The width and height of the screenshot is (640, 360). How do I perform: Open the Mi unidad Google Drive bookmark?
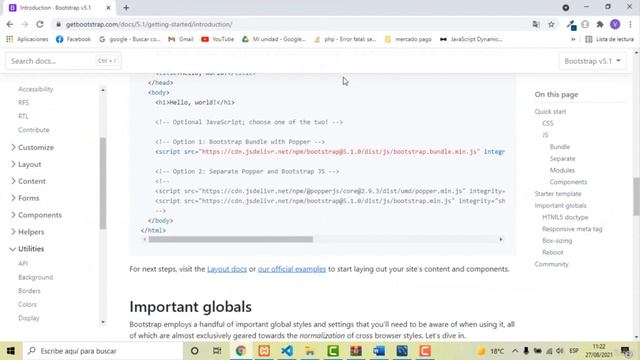pos(274,39)
